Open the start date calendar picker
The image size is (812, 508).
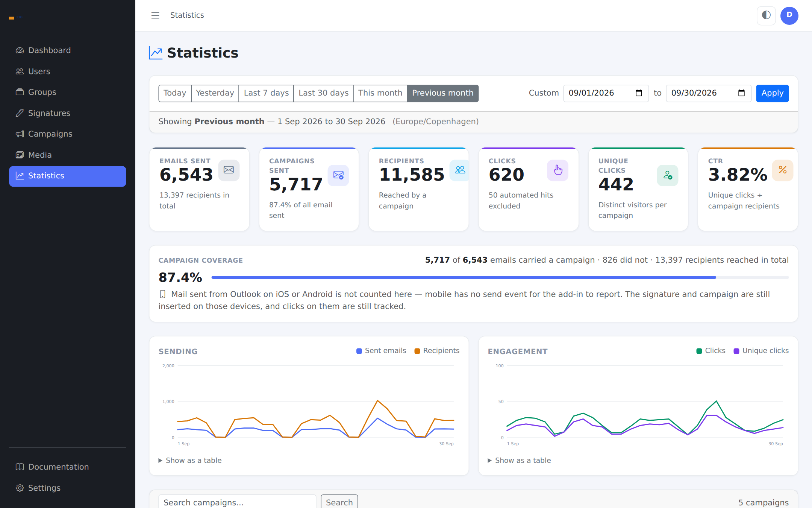(x=639, y=93)
